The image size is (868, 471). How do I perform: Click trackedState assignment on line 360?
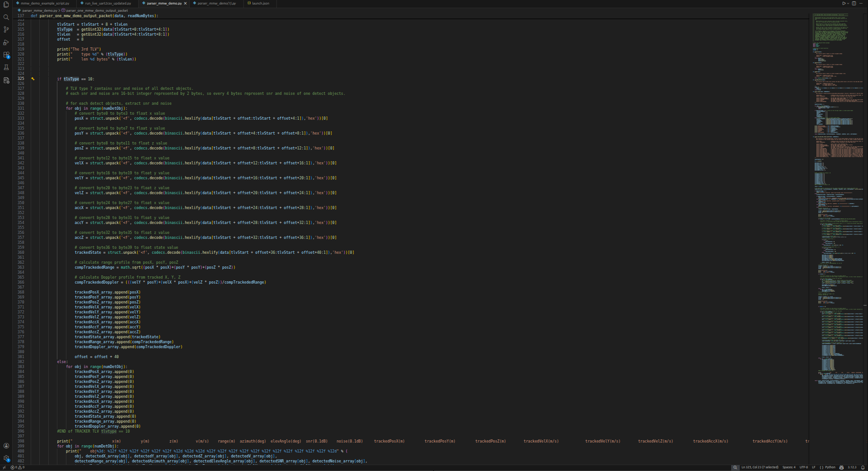[x=215, y=252]
